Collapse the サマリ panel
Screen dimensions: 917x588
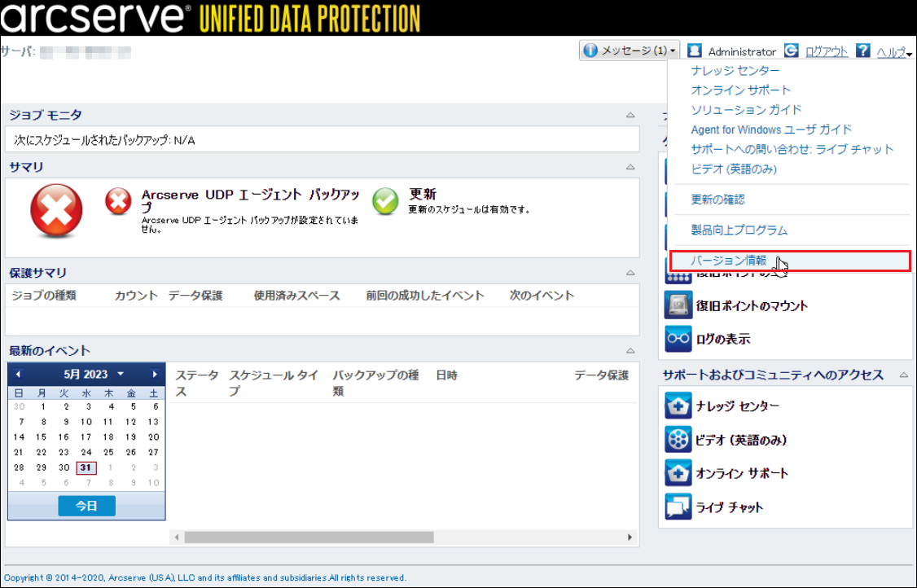(x=630, y=167)
